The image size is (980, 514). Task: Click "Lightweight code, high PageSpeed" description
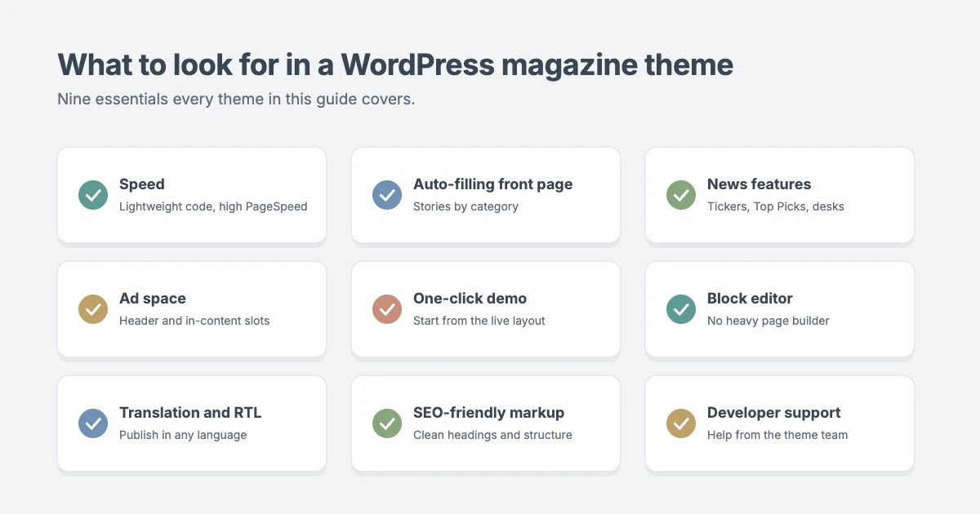tap(213, 206)
